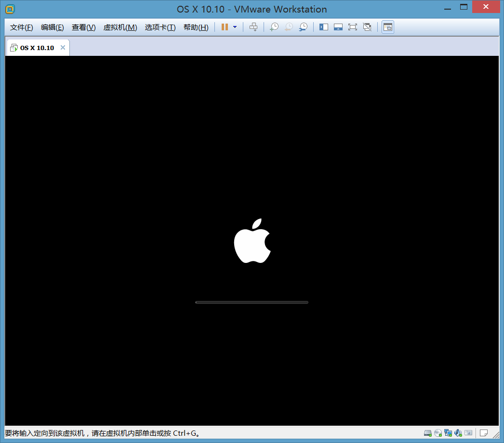This screenshot has width=504, height=443.
Task: Click the status bar hint mentioning Ctrl+G
Action: 102,433
